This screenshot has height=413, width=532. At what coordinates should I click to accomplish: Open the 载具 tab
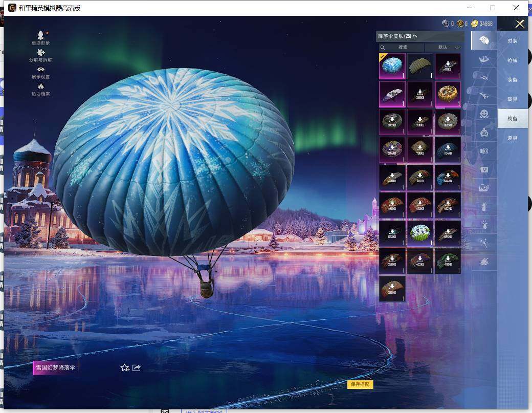(x=512, y=99)
